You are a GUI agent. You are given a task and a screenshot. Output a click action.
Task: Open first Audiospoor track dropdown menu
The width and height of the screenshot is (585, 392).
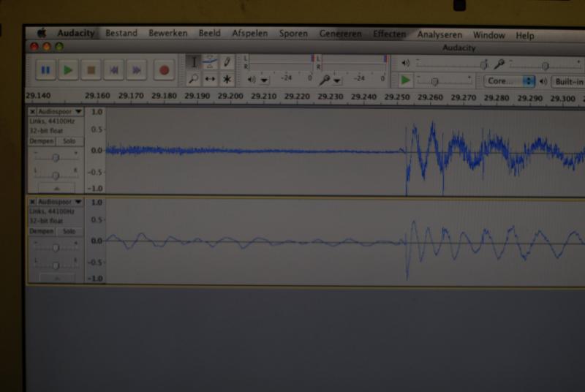tap(78, 111)
